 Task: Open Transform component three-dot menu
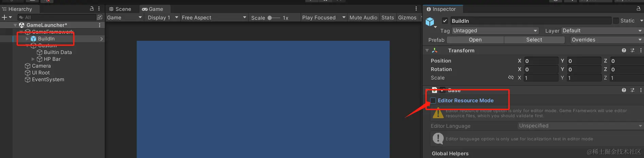tap(641, 50)
